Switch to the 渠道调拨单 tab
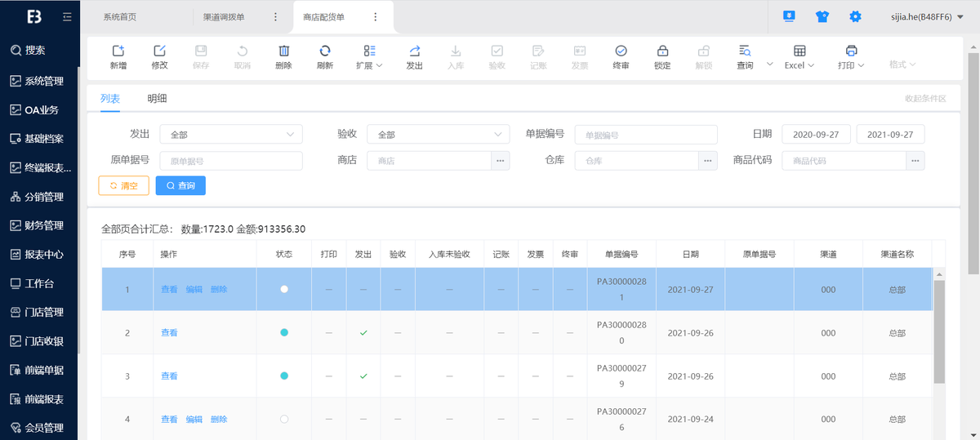 tap(224, 16)
